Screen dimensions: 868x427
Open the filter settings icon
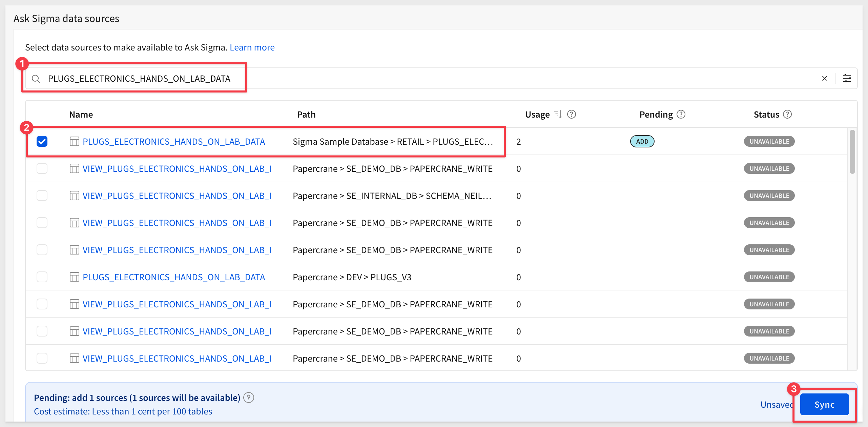coord(847,79)
